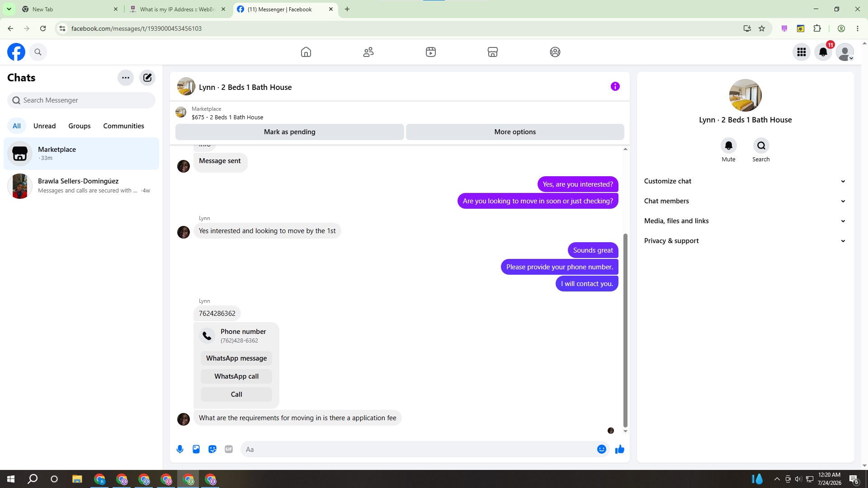Reload the page with refresh icon

coord(43,28)
